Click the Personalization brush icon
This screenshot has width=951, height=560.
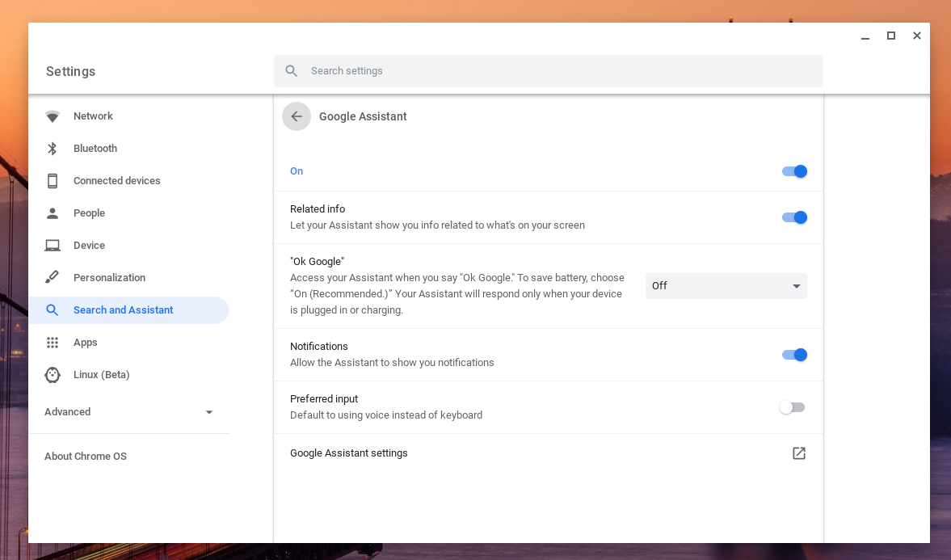(x=53, y=278)
